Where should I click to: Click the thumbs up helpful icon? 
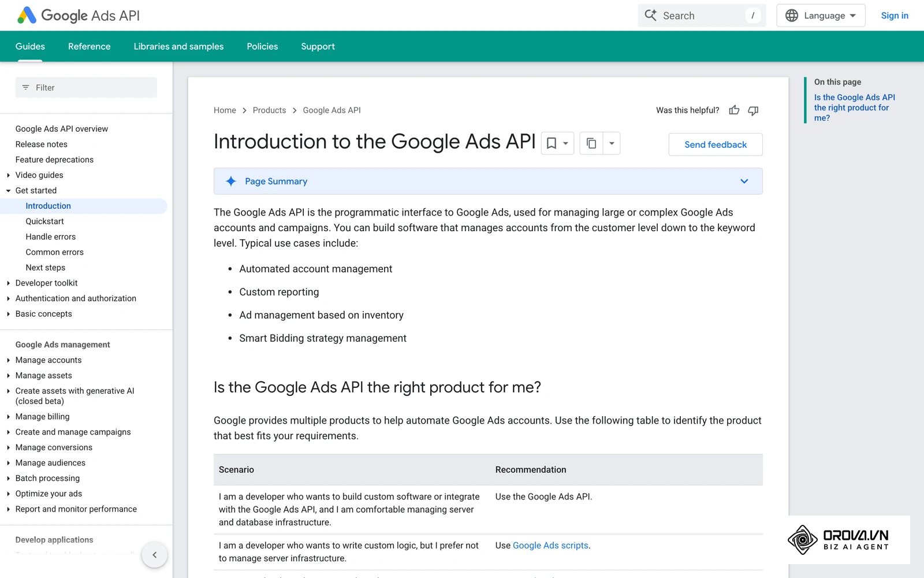[x=734, y=110]
